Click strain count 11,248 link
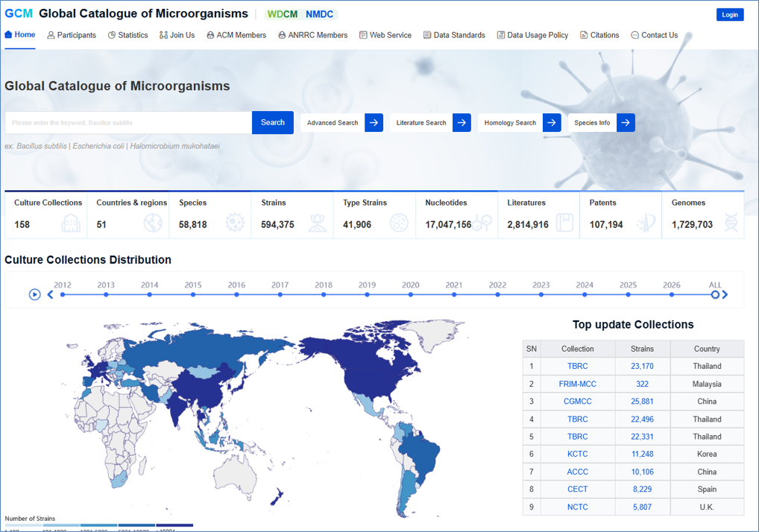759x532 pixels. click(x=642, y=454)
